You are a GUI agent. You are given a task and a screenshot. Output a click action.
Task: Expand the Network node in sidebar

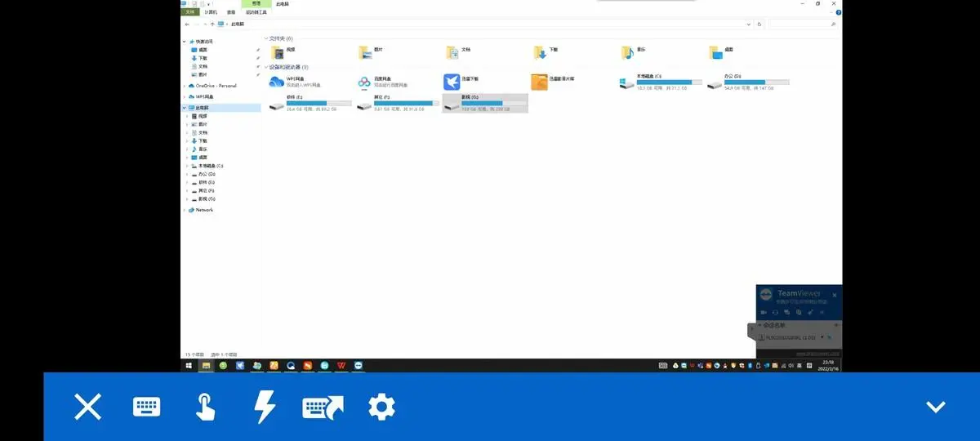pyautogui.click(x=185, y=210)
